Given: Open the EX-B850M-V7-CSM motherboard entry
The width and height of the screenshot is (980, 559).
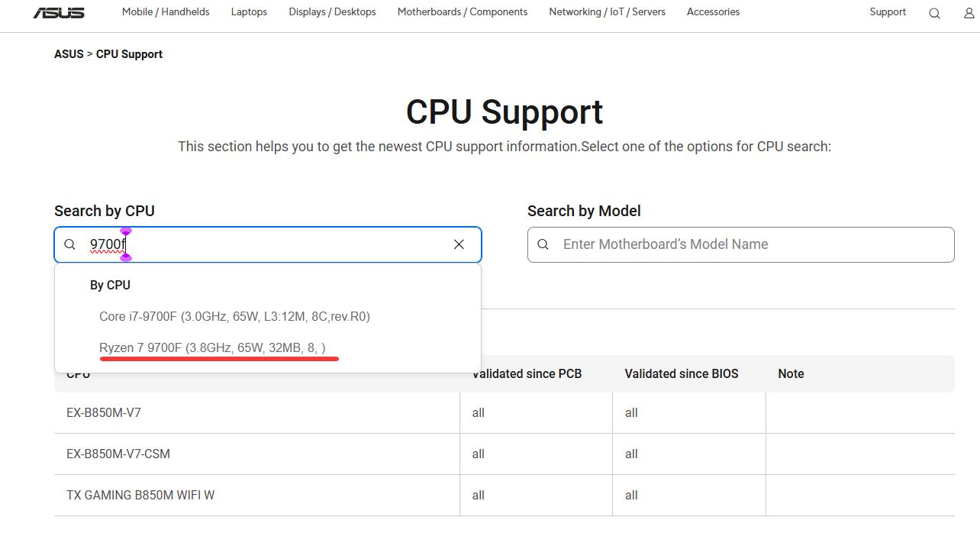Looking at the screenshot, I should click(x=118, y=454).
